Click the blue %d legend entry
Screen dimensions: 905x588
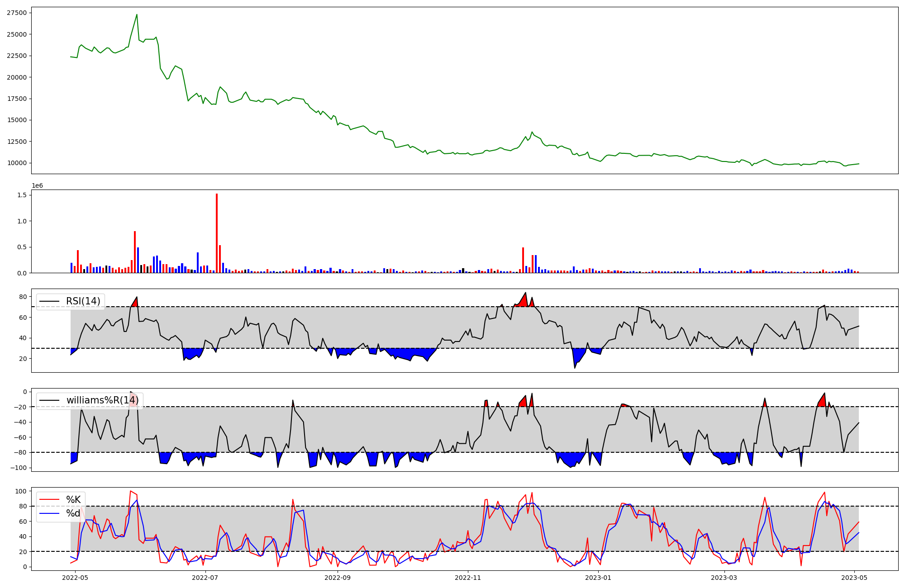pos(73,513)
